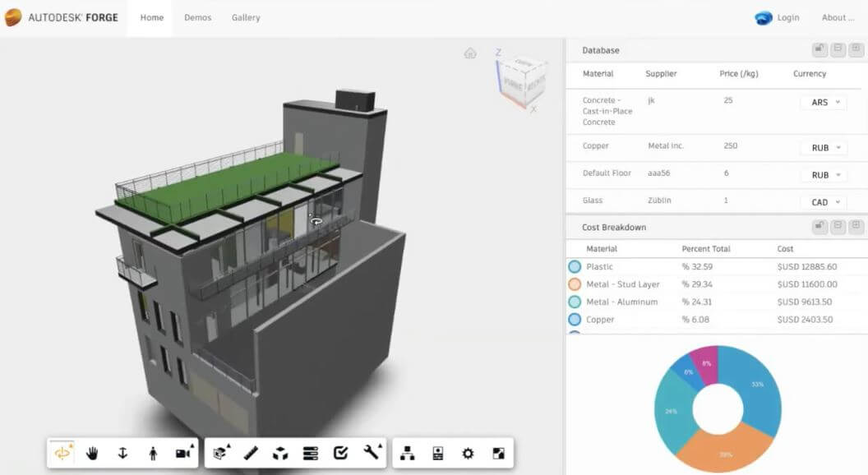Open the ARS currency dropdown for Concrete
868x475 pixels.
[x=823, y=102]
